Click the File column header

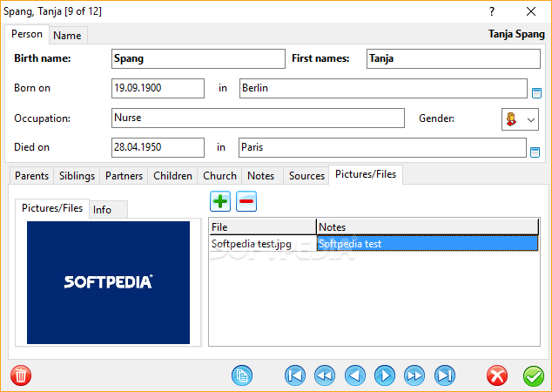click(263, 226)
